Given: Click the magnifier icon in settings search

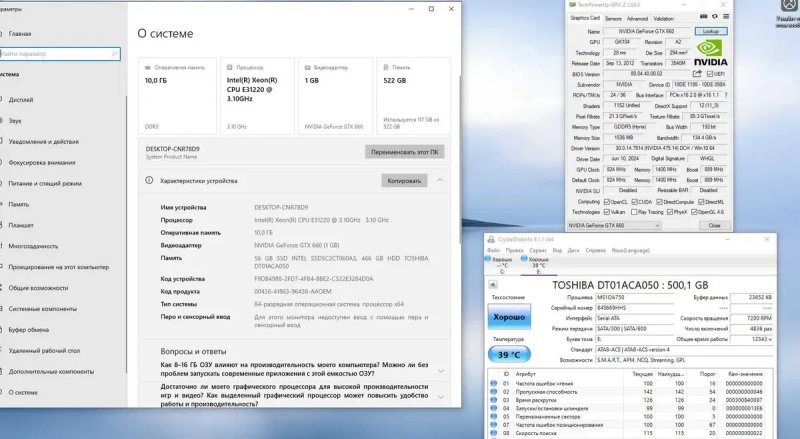Looking at the screenshot, I should [x=114, y=54].
